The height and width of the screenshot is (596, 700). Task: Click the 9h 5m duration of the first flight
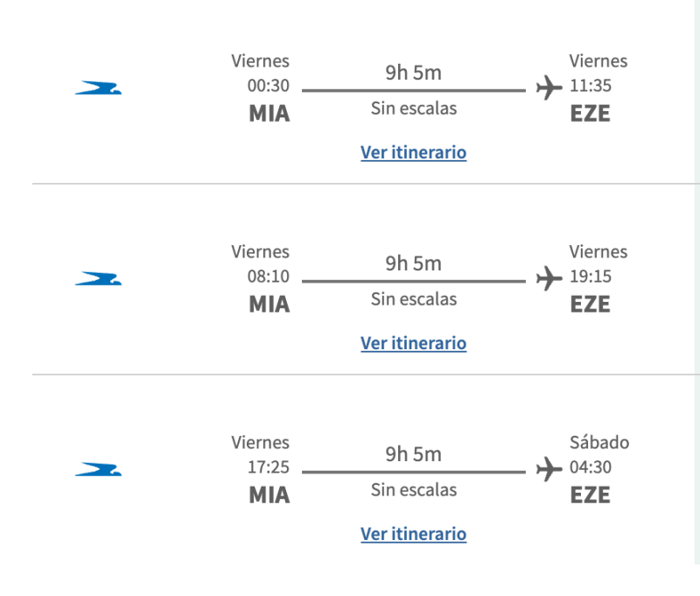click(x=413, y=73)
